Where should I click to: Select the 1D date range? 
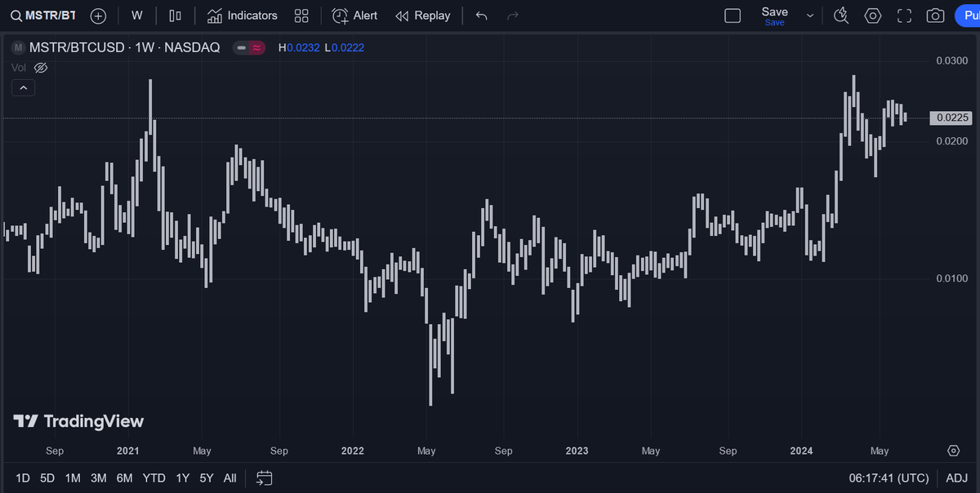[x=23, y=477]
